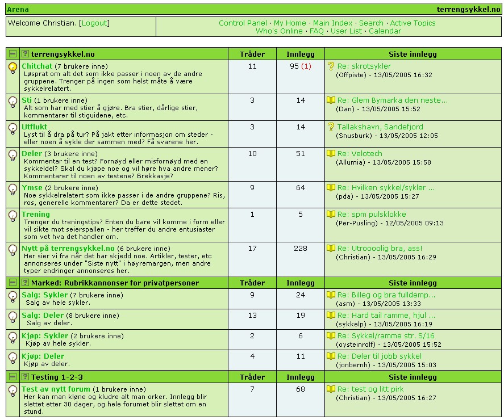Open the Salg: Sykler forum
504x420 pixels.
click(45, 295)
